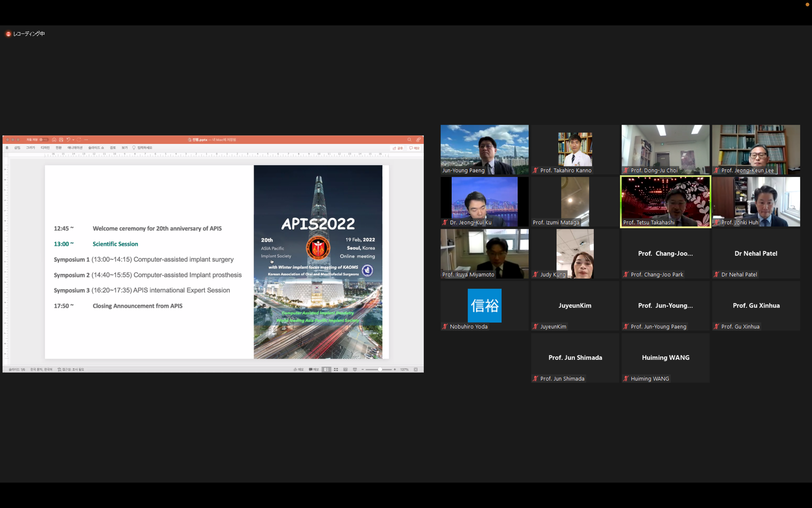
Task: Select Nobuhiro Yoda tile with 信裕 avatar
Action: (484, 306)
